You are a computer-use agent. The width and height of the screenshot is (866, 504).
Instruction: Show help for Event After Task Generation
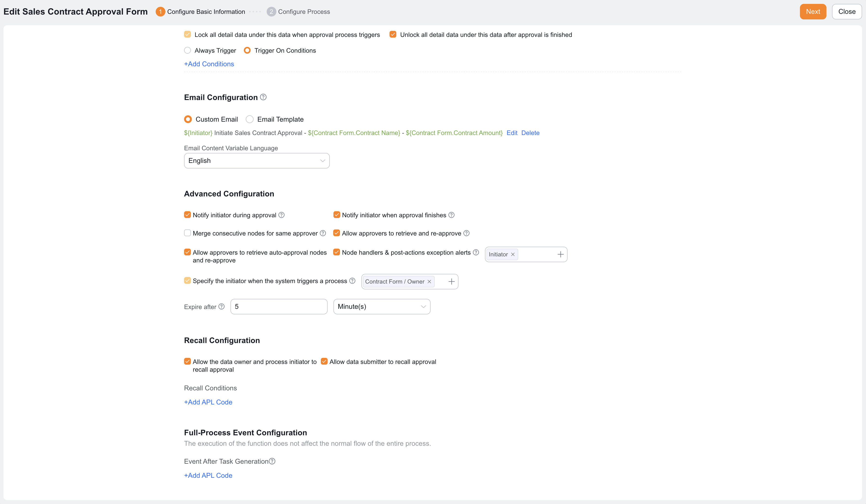point(272,462)
